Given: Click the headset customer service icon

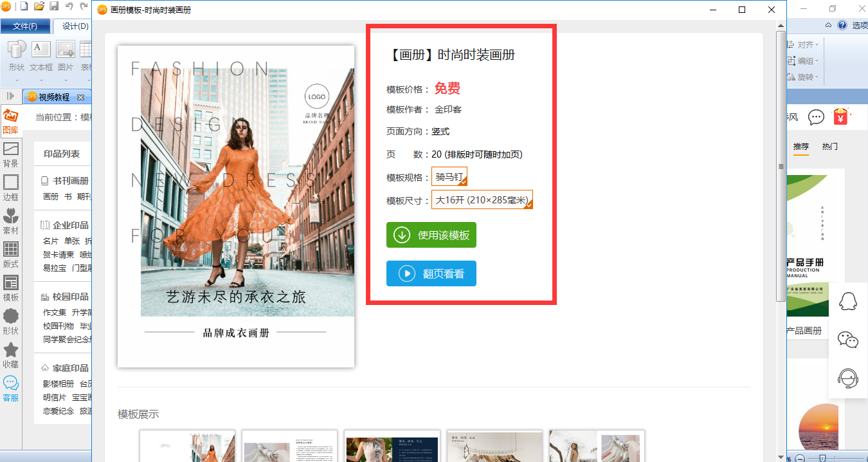Looking at the screenshot, I should point(848,378).
